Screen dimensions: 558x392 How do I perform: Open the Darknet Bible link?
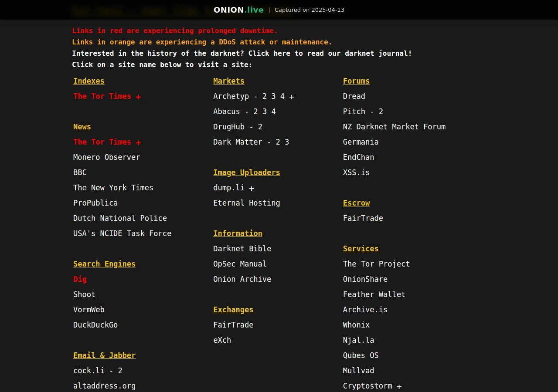pyautogui.click(x=242, y=249)
